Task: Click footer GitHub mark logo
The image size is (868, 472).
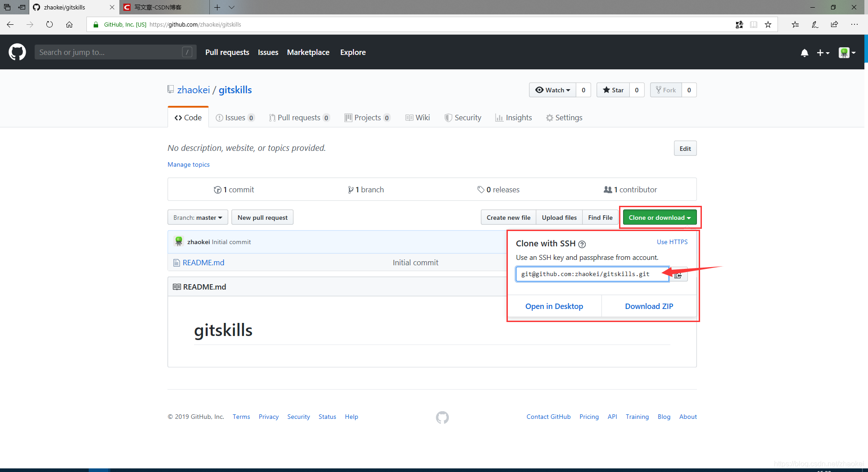Action: tap(442, 418)
